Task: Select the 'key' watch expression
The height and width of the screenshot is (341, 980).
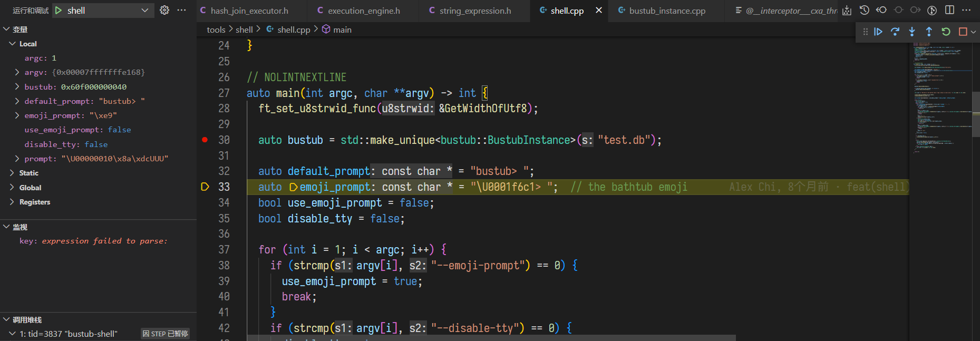Action: tap(98, 241)
